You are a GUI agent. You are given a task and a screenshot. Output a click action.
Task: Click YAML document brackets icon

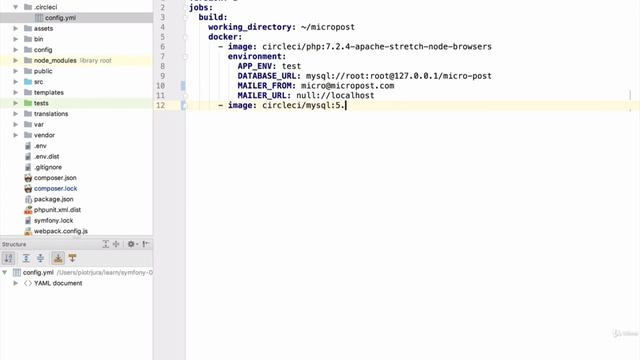pyautogui.click(x=28, y=283)
